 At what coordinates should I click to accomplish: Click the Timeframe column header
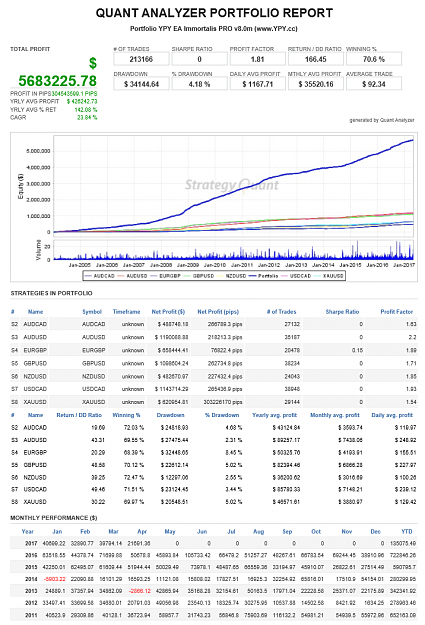pos(126,312)
